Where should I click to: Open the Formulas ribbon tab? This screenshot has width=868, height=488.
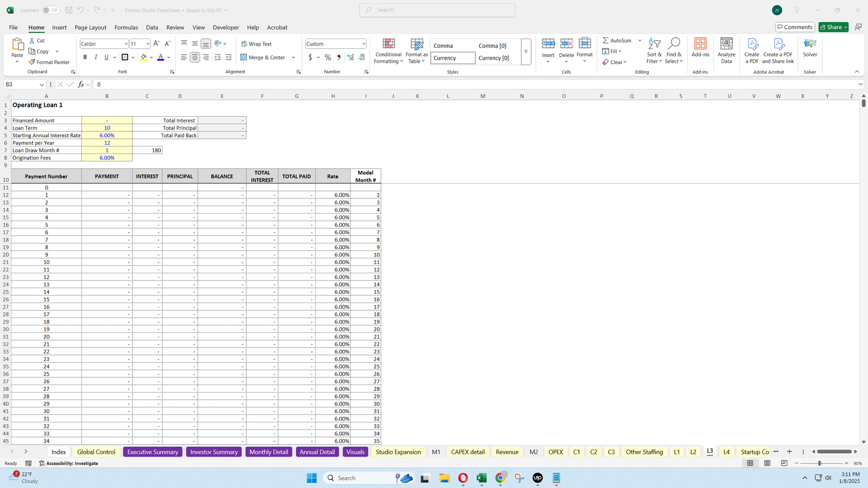click(126, 28)
